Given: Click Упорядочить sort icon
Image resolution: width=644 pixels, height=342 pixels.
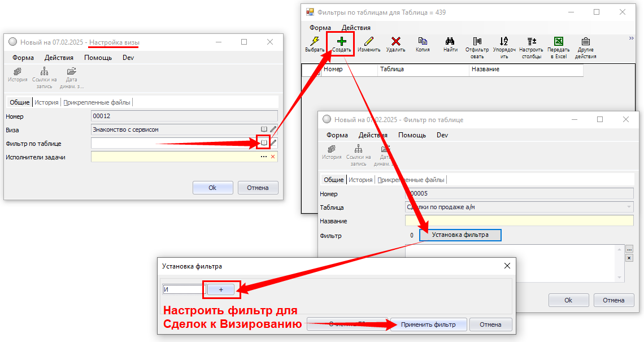Looking at the screenshot, I should [504, 42].
